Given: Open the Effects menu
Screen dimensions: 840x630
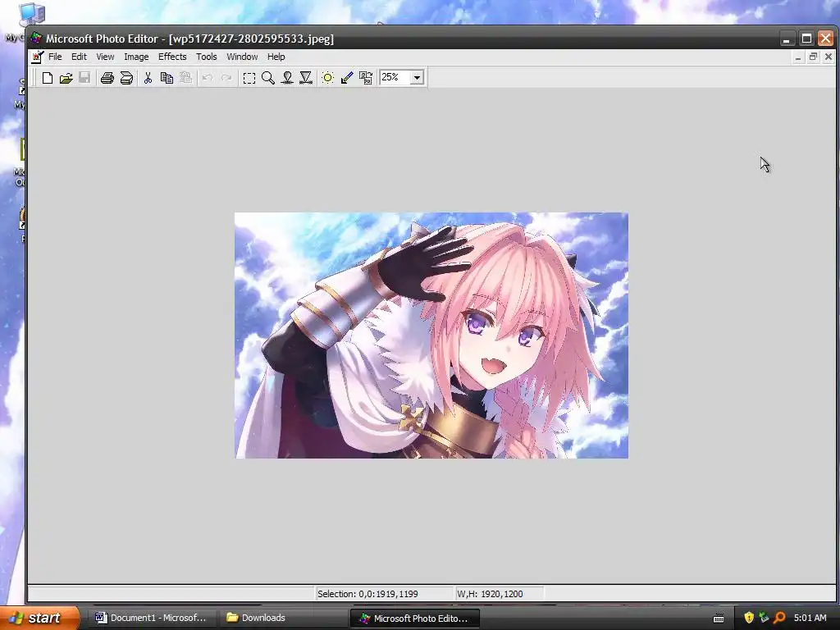Looking at the screenshot, I should (172, 57).
